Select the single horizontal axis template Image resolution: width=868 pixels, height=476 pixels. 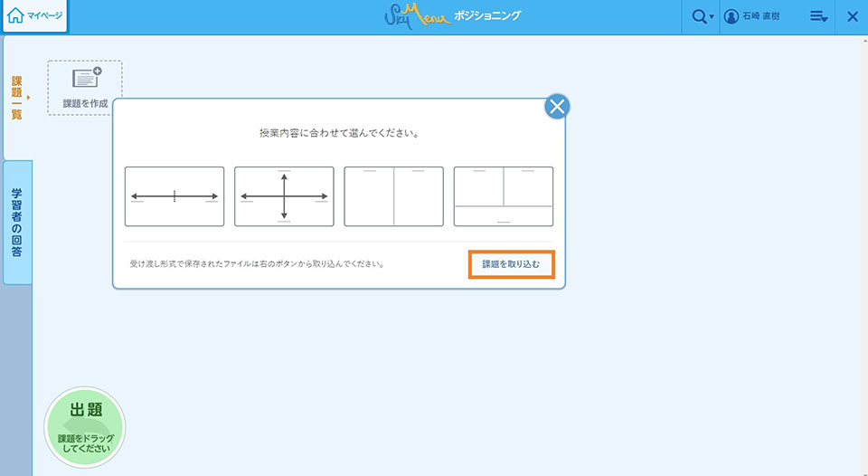175,196
